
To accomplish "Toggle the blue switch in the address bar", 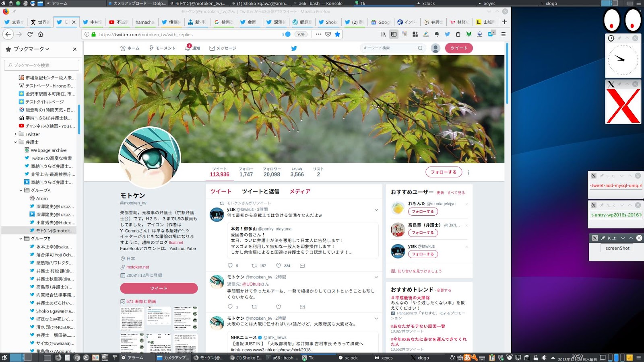I will point(287,34).
